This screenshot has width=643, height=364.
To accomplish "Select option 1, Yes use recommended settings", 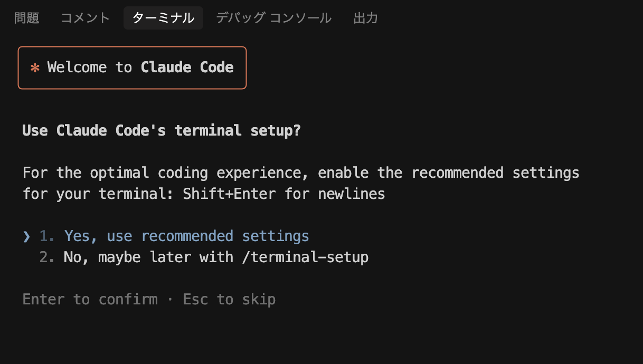I will 186,236.
